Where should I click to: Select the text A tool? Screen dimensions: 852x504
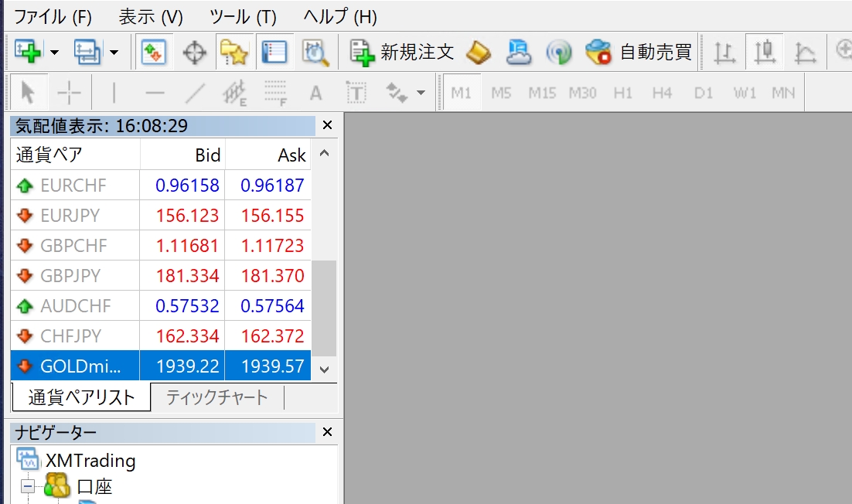tap(315, 93)
